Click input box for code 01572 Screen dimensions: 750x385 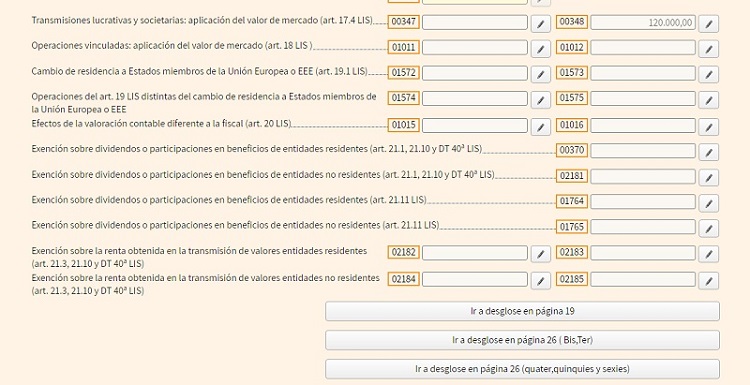[x=475, y=73]
